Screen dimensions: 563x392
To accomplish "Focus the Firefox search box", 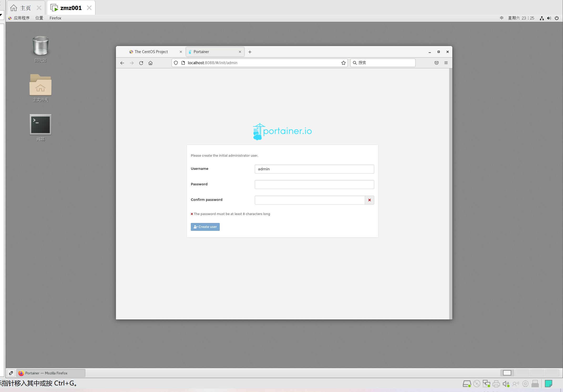I will 383,63.
